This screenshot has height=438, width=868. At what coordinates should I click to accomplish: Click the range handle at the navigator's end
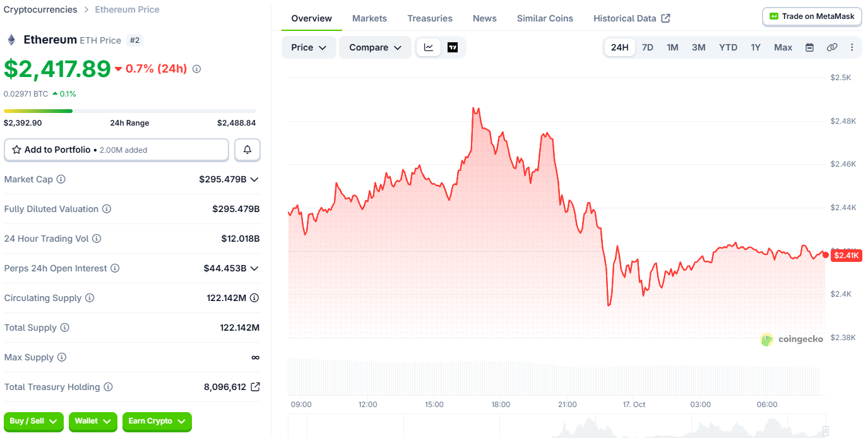pos(826,431)
